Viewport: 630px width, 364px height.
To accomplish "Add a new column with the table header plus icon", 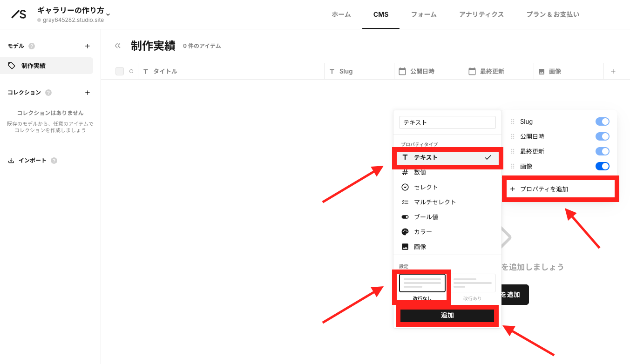I will click(614, 71).
